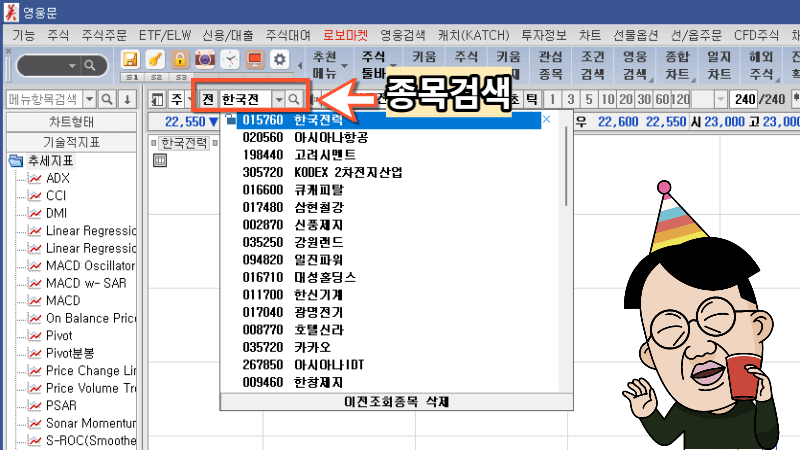Open the 캐치(KATCH) menu

coord(473,35)
